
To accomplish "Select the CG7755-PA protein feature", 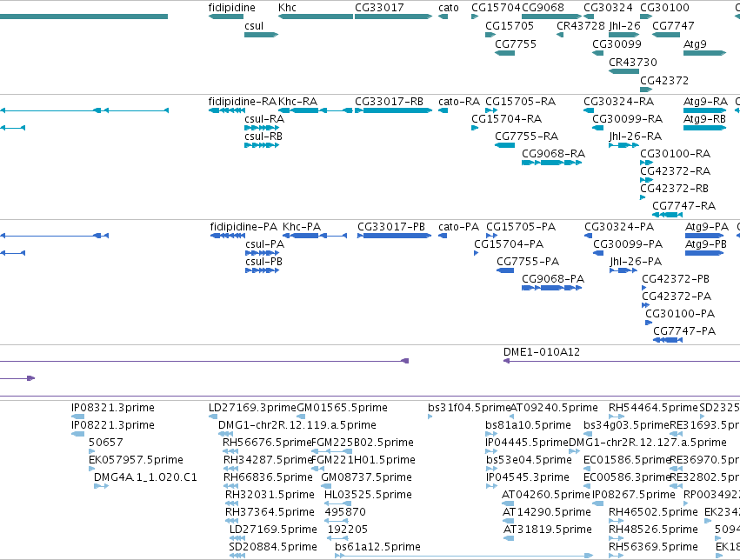I will 505,270.
